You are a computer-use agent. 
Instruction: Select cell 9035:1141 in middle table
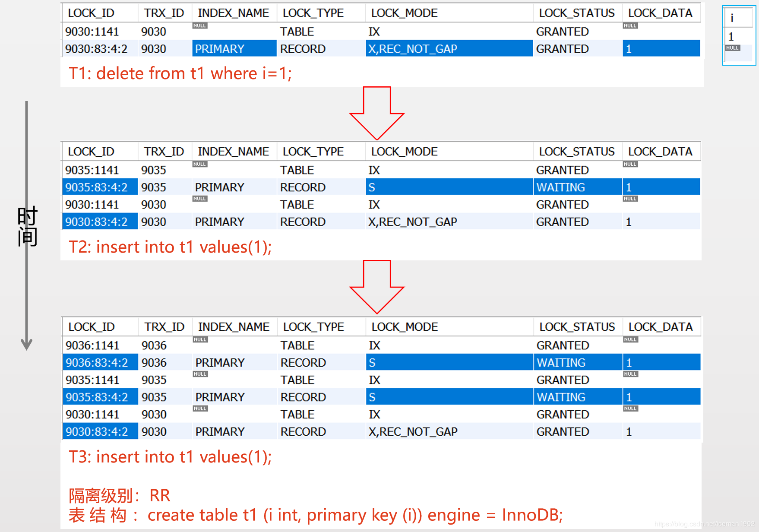pos(100,170)
